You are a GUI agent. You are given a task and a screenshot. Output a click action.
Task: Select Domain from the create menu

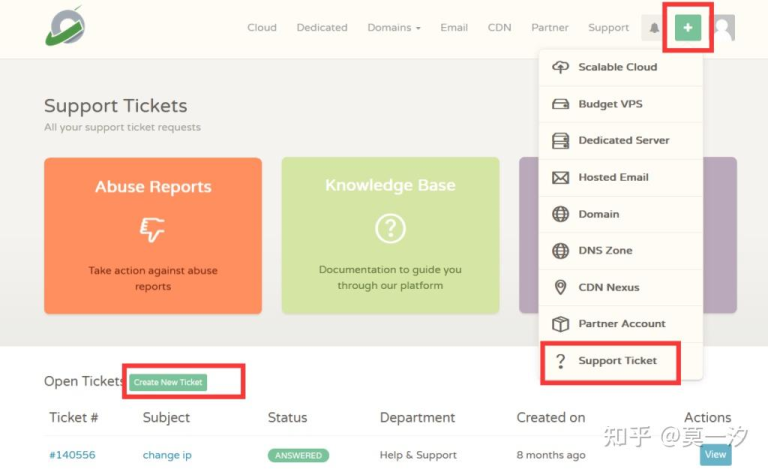598,214
